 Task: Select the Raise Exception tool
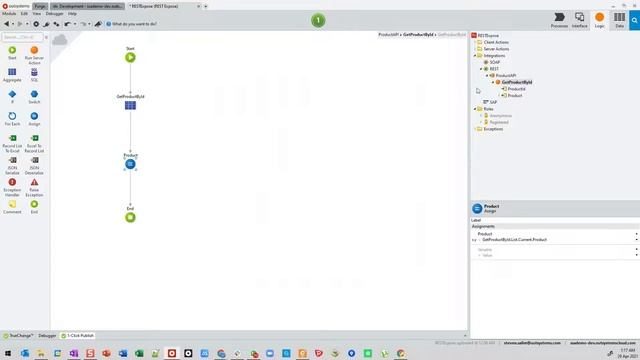[x=34, y=187]
